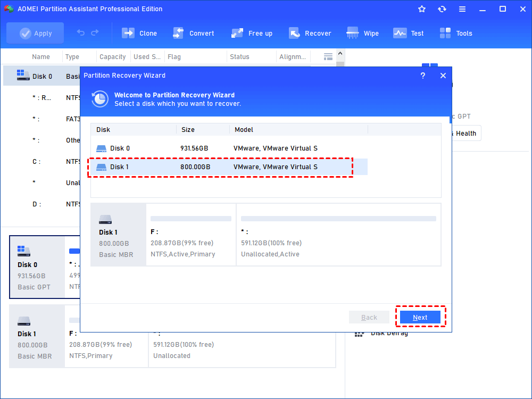The width and height of the screenshot is (532, 399).
Task: Click the wizard clock recovery icon
Action: pyautogui.click(x=100, y=99)
